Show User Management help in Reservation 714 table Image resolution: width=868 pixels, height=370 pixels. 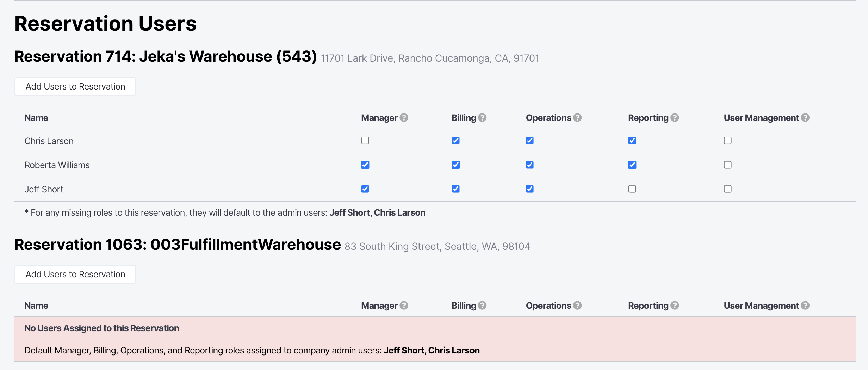tap(805, 118)
